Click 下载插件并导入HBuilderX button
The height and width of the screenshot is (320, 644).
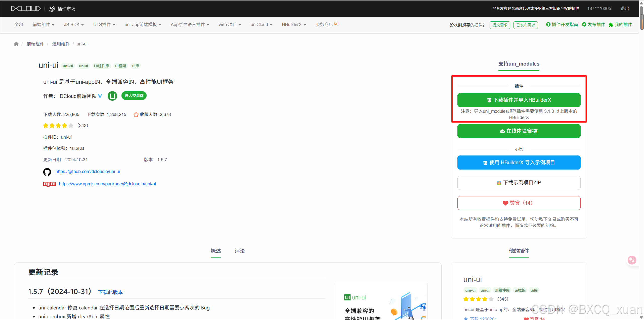coord(519,100)
